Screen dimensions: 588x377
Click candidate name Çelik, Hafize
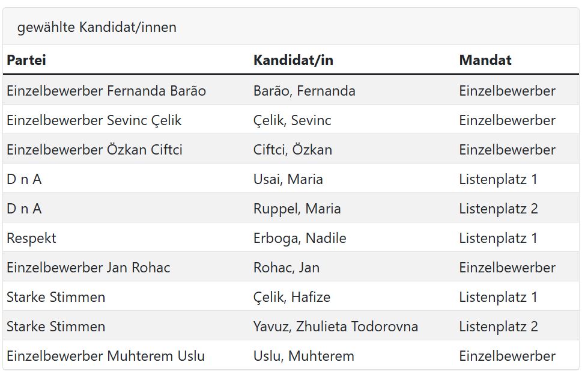291,297
